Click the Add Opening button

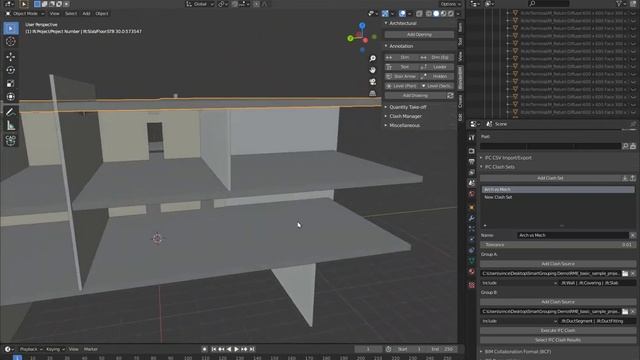click(419, 35)
